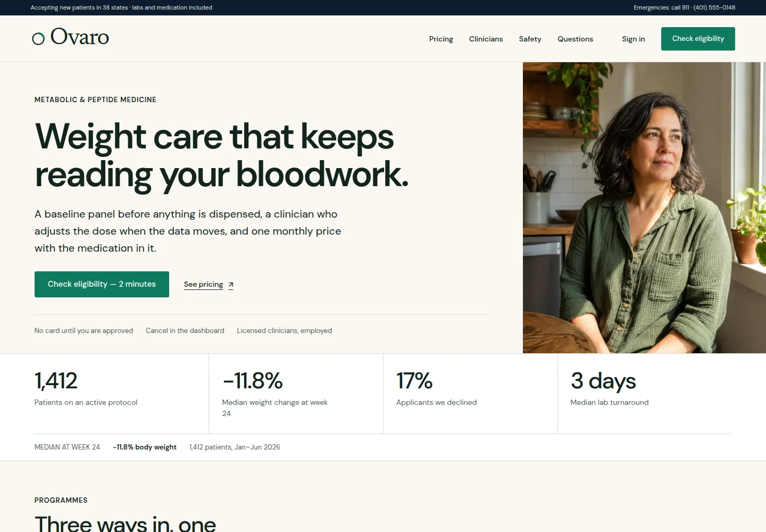Click 'Patients on an active protocol' caption
This screenshot has width=766, height=532.
pyautogui.click(x=86, y=402)
